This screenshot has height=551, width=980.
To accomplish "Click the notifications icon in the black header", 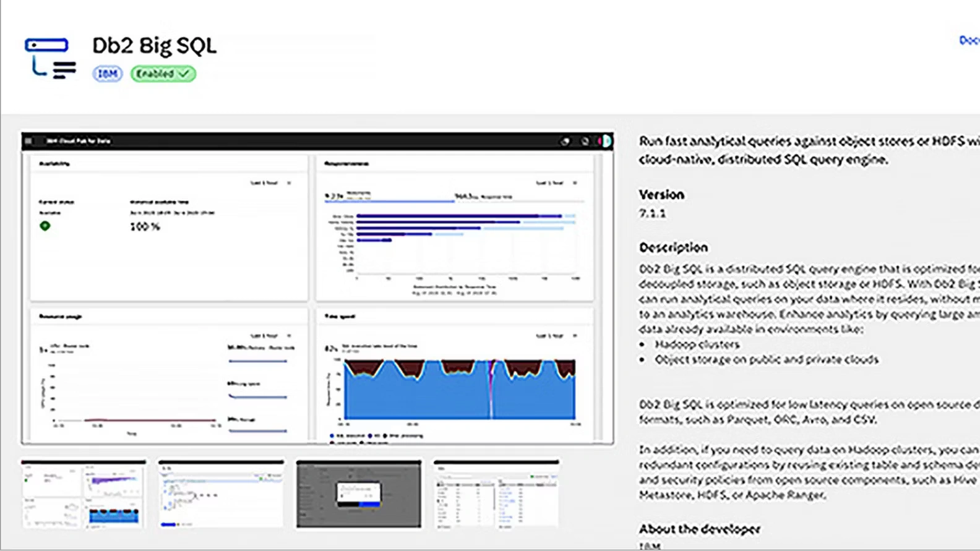I will [x=565, y=142].
